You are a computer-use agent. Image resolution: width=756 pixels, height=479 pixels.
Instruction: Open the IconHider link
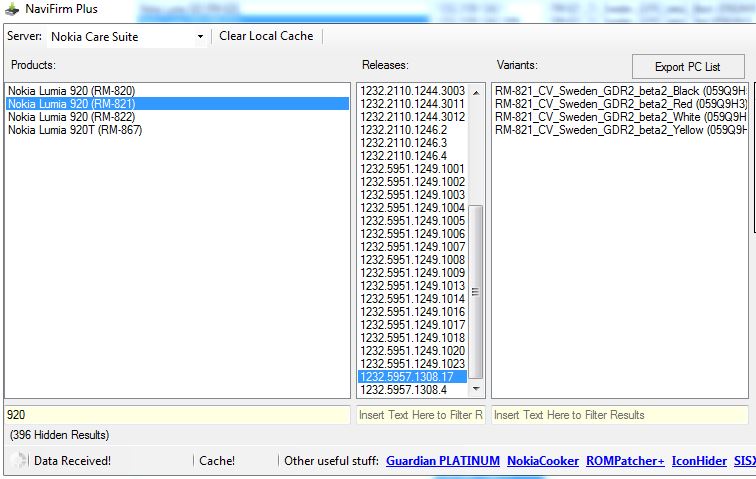699,461
